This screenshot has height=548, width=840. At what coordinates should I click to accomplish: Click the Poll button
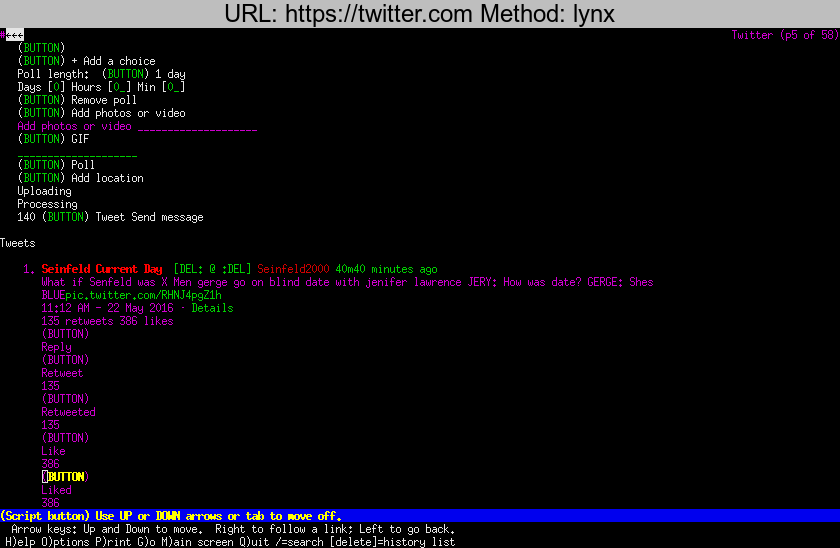coord(41,165)
